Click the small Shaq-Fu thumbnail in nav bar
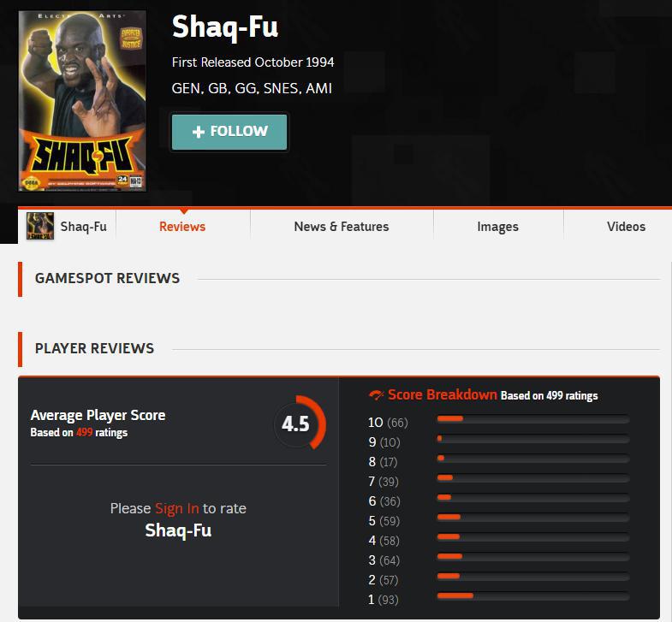Screen dimensions: 672x622 click(40, 226)
